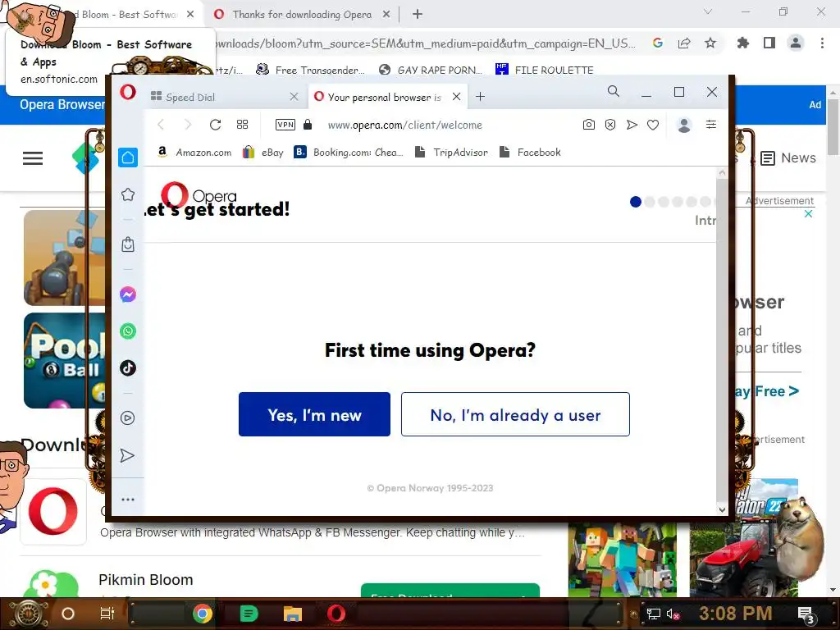This screenshot has width=840, height=630.
Task: Open the Opera sidebar shopping bag icon
Action: 127,244
